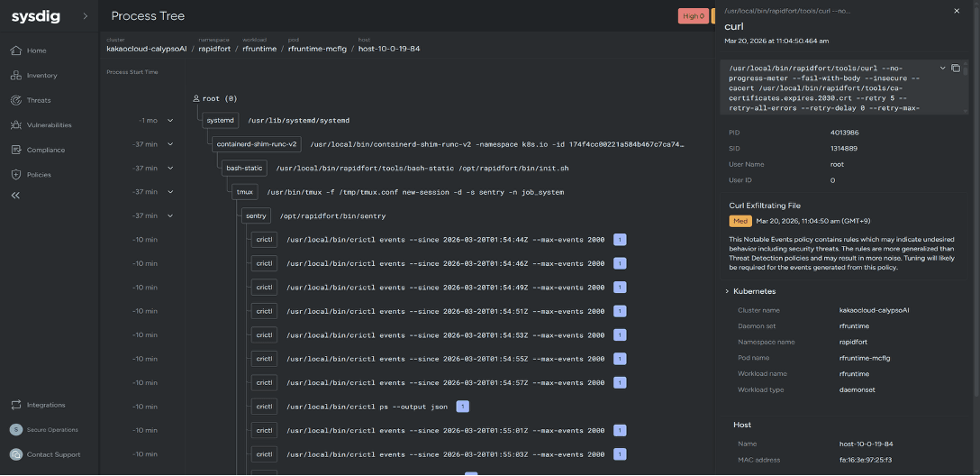
Task: Click the Host section heading
Action: [742, 425]
